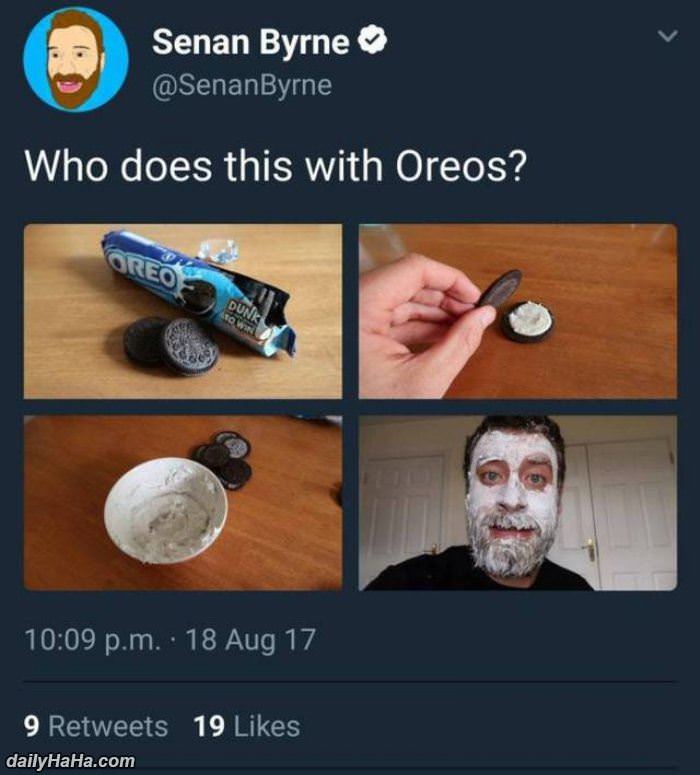
Task: Show the 9 Retweets list
Action: [x=95, y=725]
